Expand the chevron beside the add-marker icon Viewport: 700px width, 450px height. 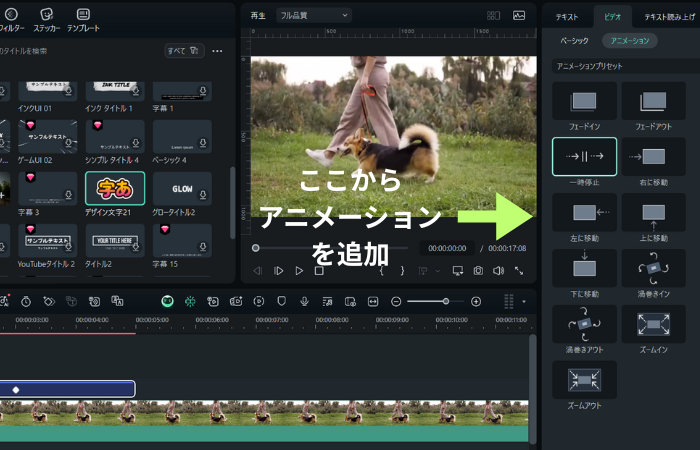tap(437, 271)
